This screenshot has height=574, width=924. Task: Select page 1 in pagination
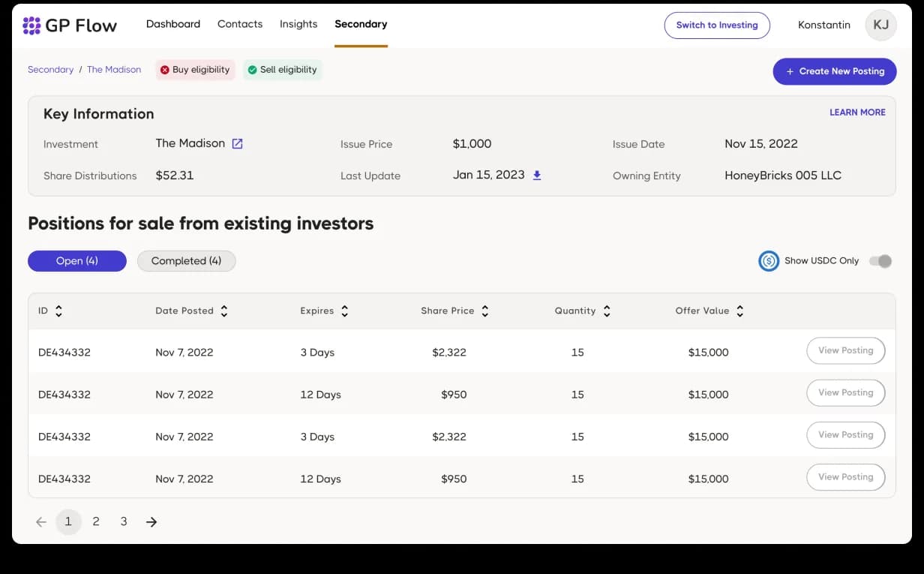click(x=68, y=521)
